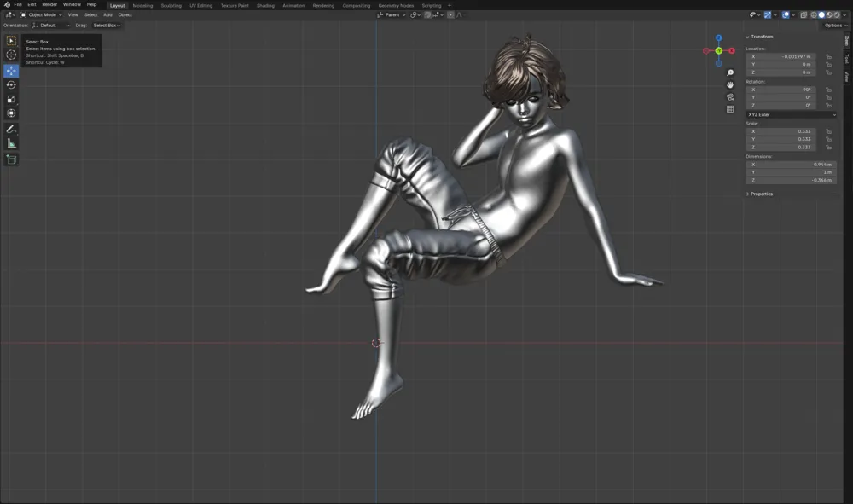Click the Dimensions Z field
This screenshot has height=504, width=853.
coord(791,180)
